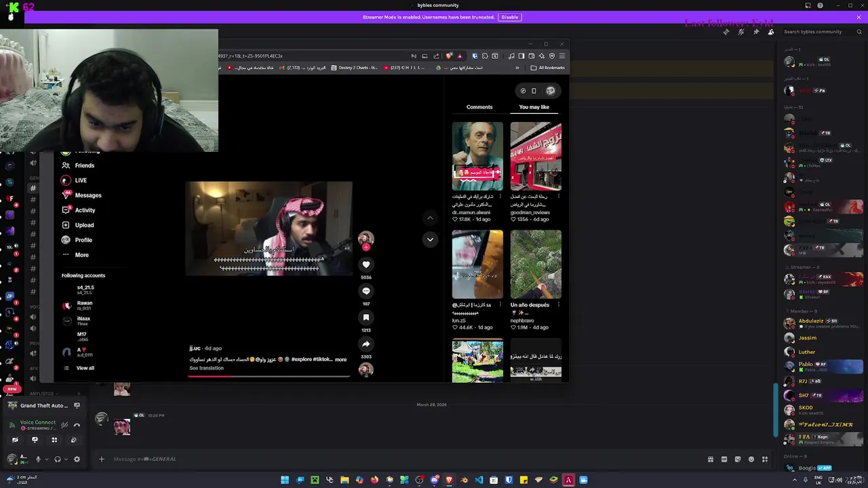This screenshot has height=488, width=868.
Task: Share your screen in voice panel
Action: pyautogui.click(x=35, y=440)
